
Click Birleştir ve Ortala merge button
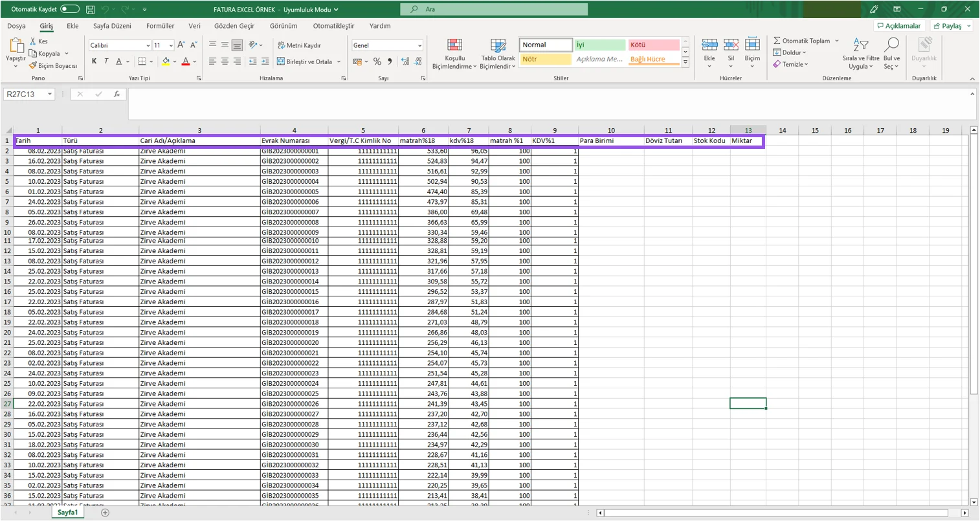[304, 61]
